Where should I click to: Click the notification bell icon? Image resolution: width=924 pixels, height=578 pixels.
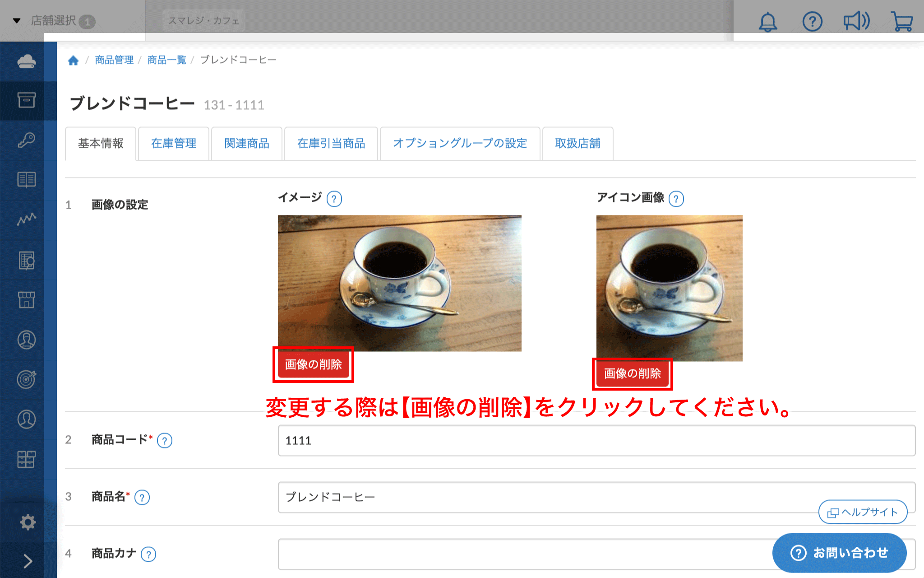[x=767, y=21]
